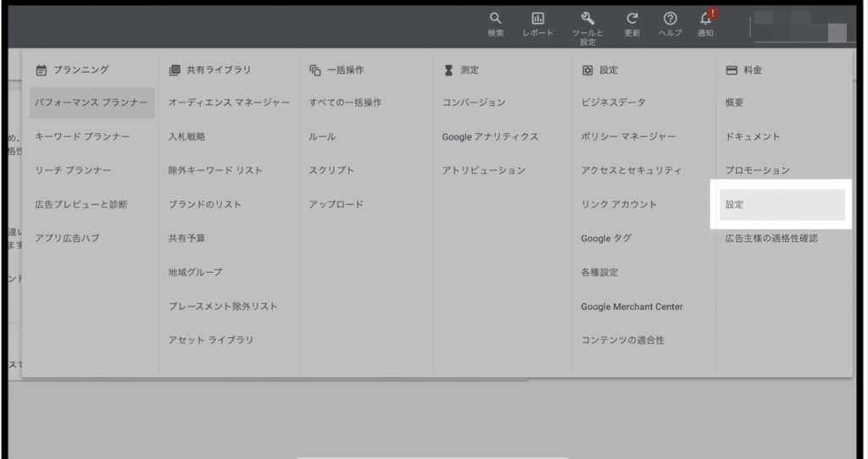Screen dimensions: 868x459
Task: Select Google アナリティクス
Action: (490, 136)
